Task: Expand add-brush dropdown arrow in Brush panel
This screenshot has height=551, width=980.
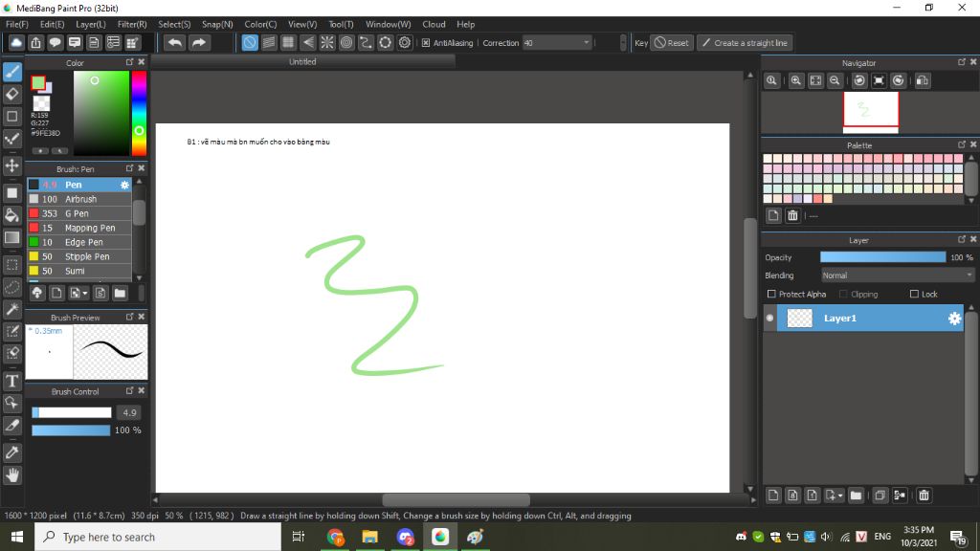Action: point(84,293)
